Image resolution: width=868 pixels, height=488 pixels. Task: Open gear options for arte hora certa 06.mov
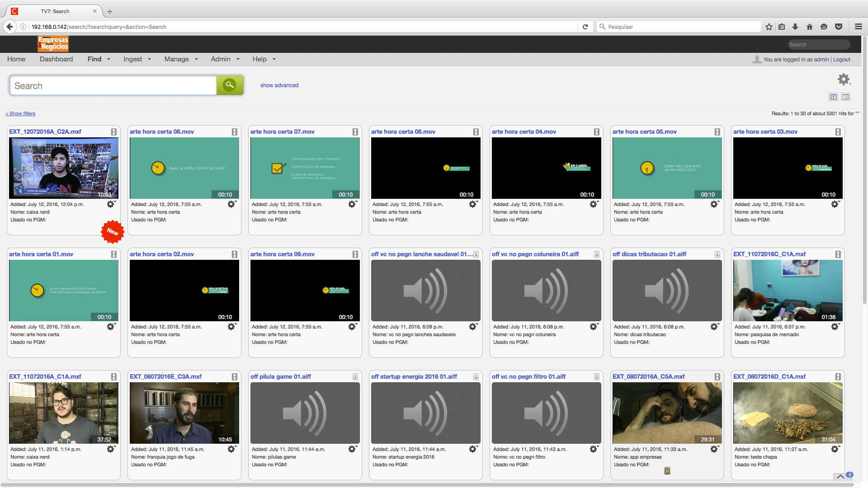pos(473,204)
